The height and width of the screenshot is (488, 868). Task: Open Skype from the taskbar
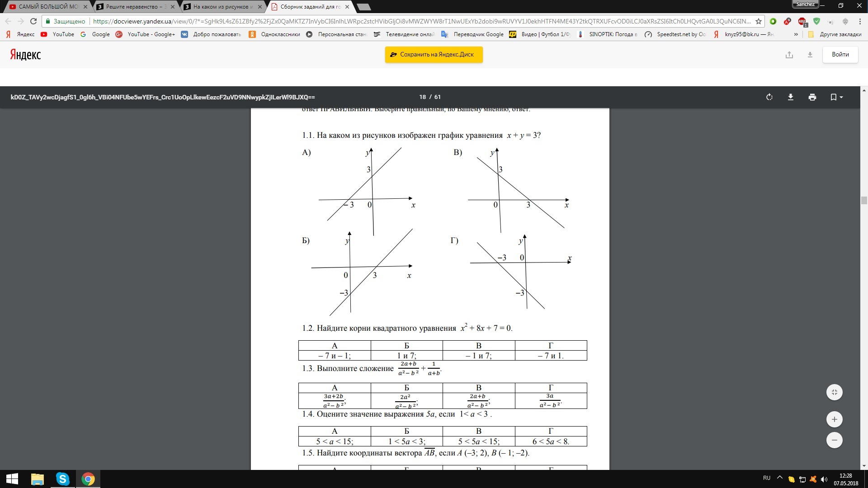pos(63,479)
